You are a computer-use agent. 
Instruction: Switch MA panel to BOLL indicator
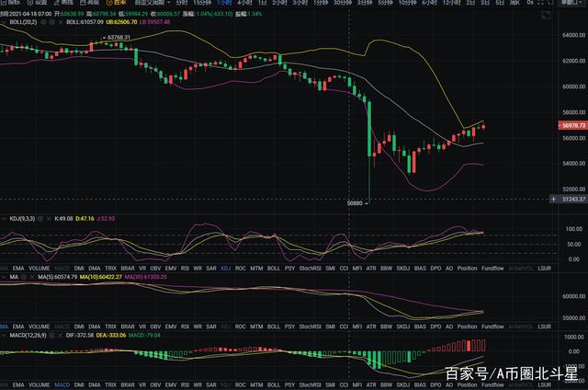pos(274,327)
